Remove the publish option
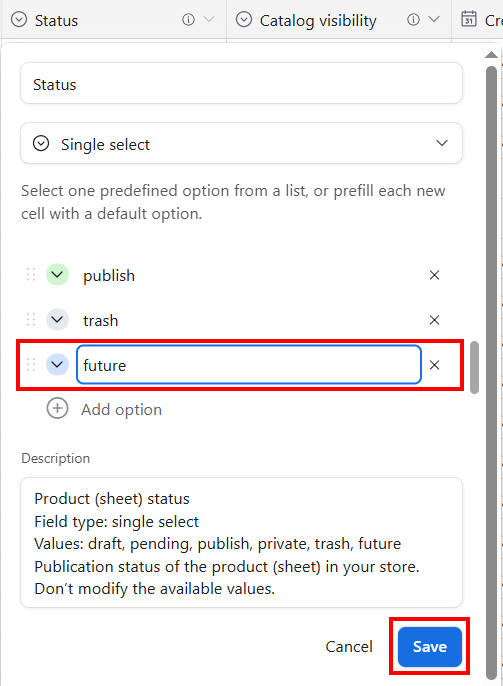The height and width of the screenshot is (686, 503). (x=434, y=275)
